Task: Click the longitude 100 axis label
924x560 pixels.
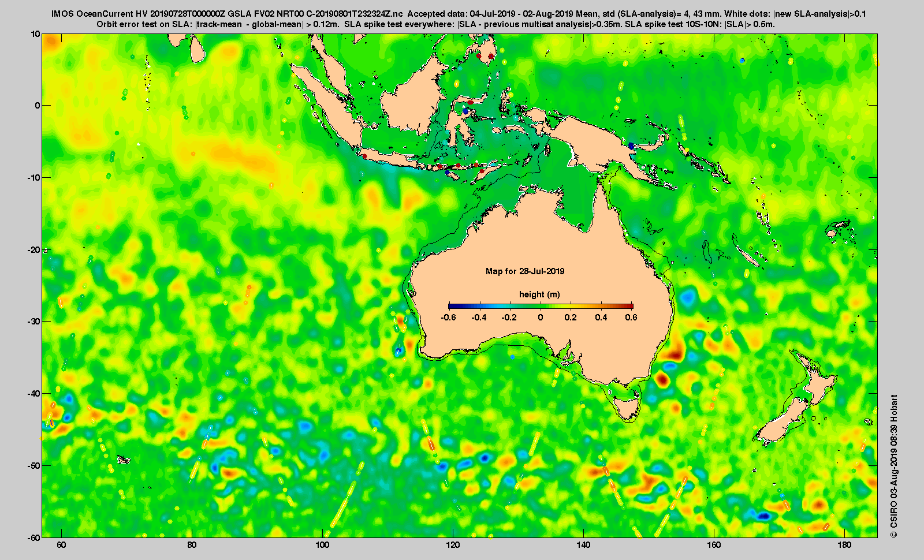Action: 322,545
